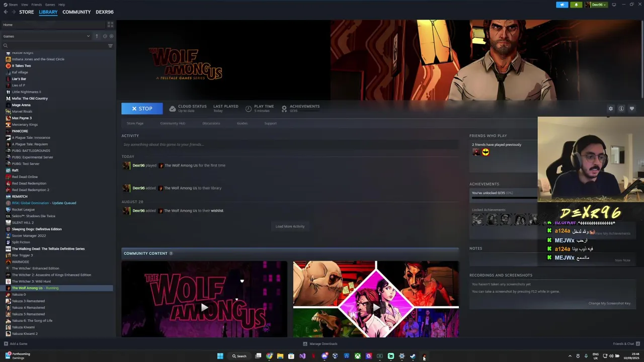Screen dimensions: 644x362
Task: Click Load More Activity
Action: 290,226
